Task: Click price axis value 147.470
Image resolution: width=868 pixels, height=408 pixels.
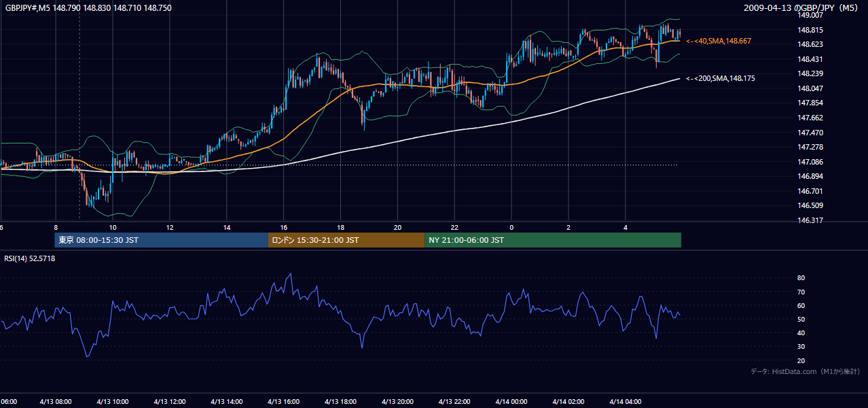Action: [812, 133]
